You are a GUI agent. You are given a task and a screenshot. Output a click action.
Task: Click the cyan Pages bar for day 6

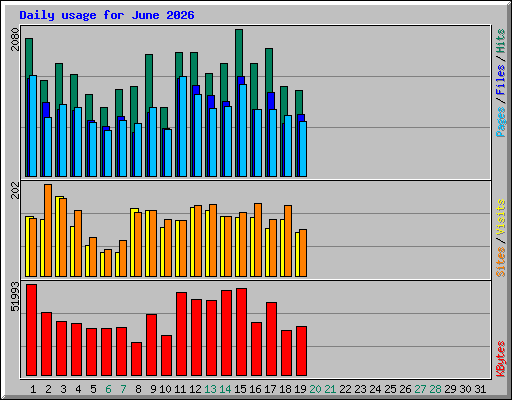click(108, 153)
